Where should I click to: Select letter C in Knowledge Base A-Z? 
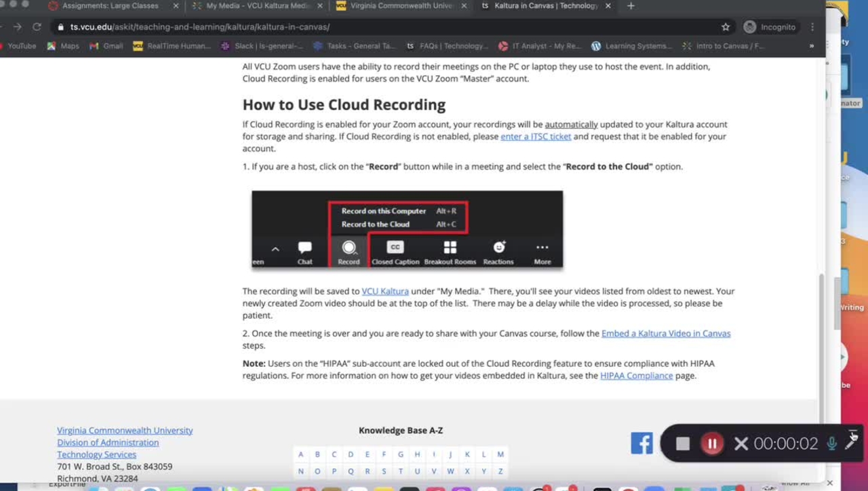(334, 454)
